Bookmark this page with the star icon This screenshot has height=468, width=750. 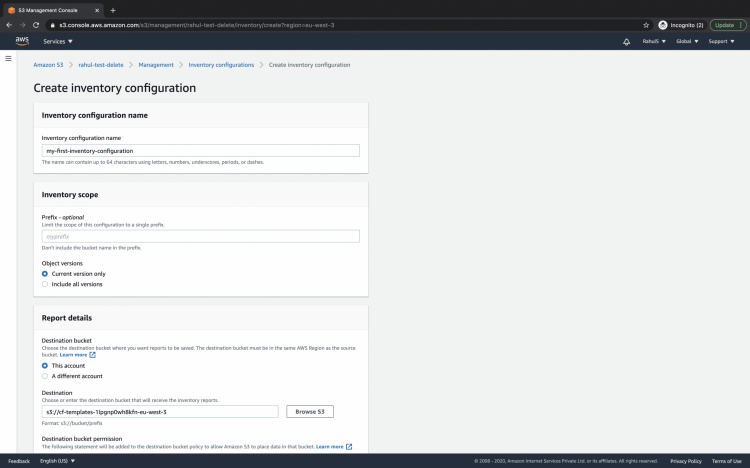pyautogui.click(x=646, y=24)
